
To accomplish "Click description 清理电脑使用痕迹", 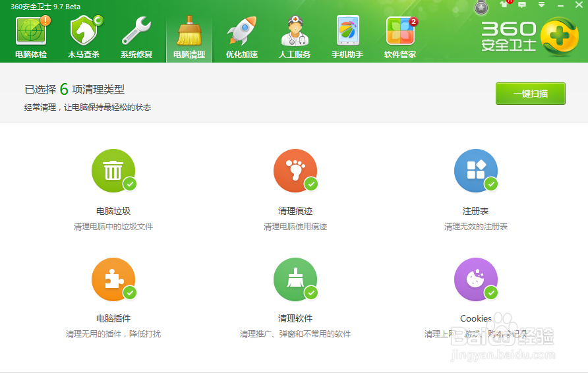I will (295, 227).
